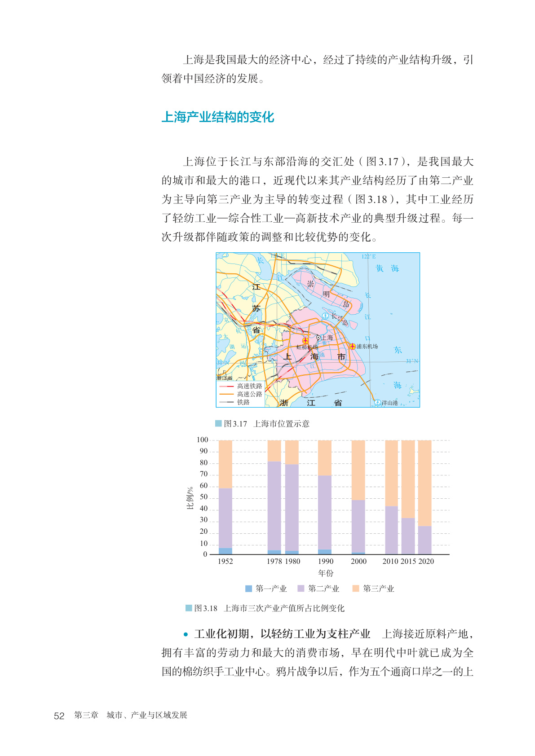Image resolution: width=535 pixels, height=756 pixels.
Task: Click the 第三产业 legend color swatch
Action: 356,589
